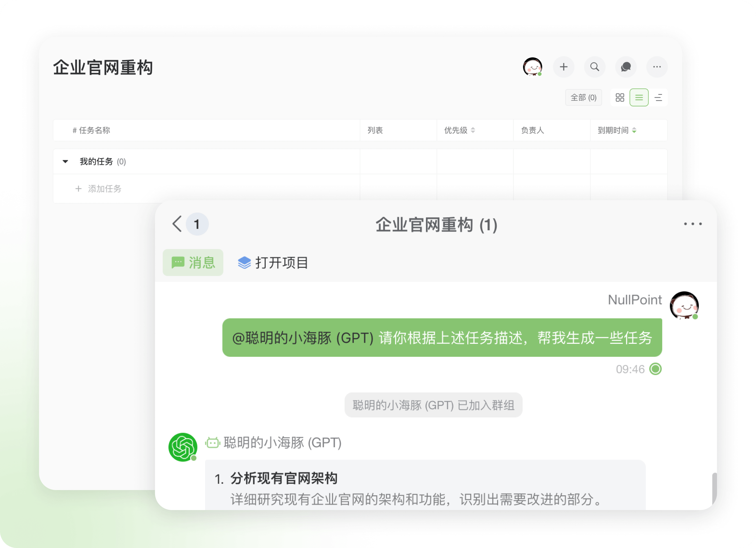Viewport: 756px width, 548px height.
Task: Open the 到期时间 column sort dropdown
Action: [634, 130]
